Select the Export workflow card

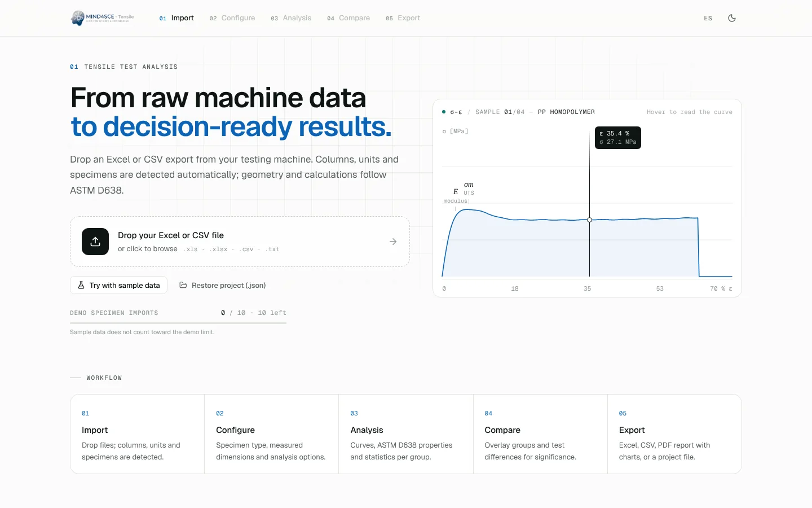click(x=674, y=434)
